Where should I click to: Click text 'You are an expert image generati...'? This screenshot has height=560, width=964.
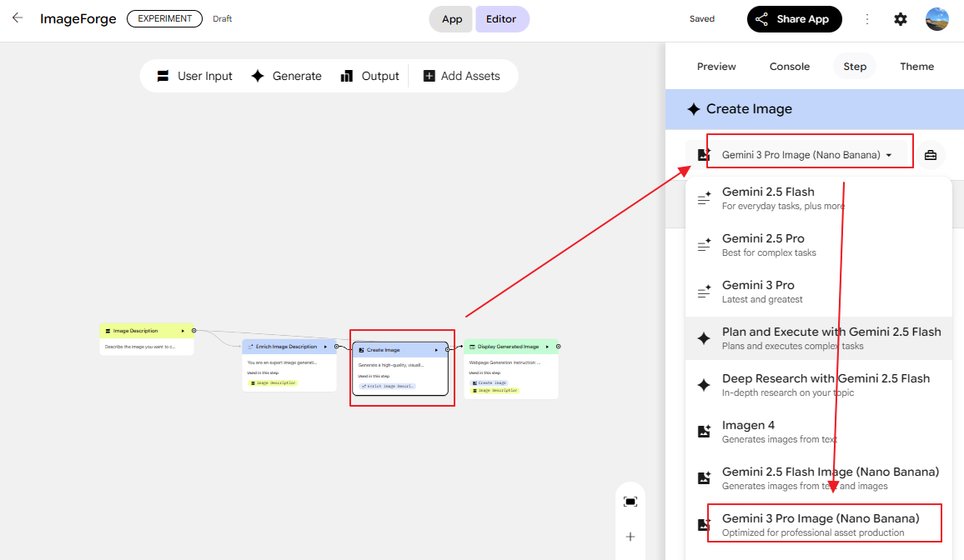click(282, 362)
